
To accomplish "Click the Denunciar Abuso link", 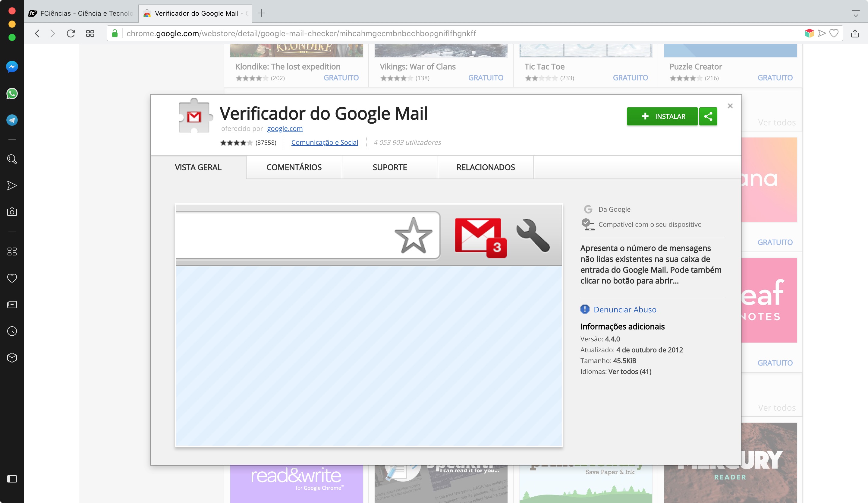I will tap(625, 309).
